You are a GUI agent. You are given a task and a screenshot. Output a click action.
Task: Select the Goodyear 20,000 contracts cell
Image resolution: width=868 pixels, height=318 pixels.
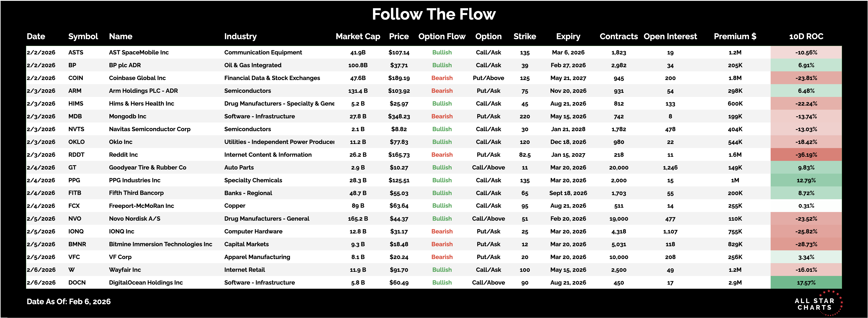point(618,168)
